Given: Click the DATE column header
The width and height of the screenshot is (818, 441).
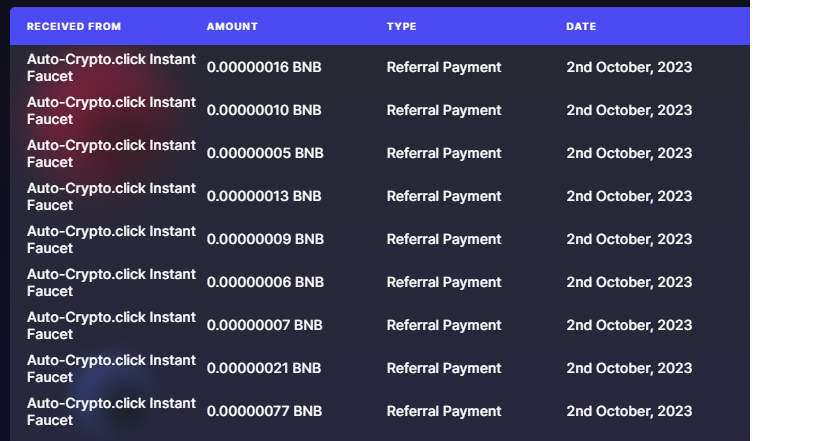Looking at the screenshot, I should coord(581,27).
